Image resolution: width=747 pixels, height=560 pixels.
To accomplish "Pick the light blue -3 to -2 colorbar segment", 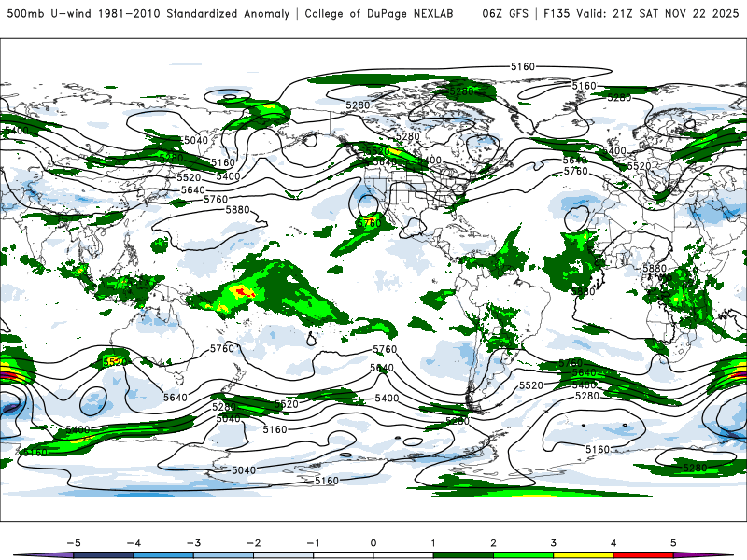I will point(223,555).
